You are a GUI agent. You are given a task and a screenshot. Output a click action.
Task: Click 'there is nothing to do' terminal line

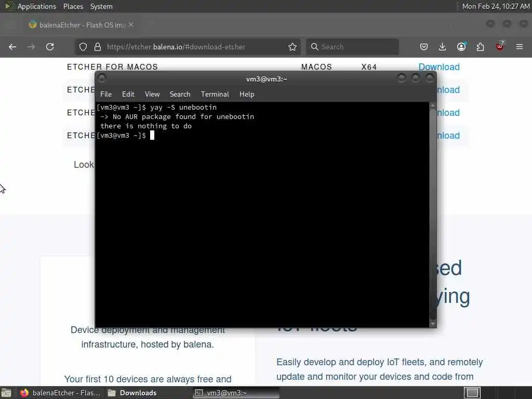(x=146, y=126)
